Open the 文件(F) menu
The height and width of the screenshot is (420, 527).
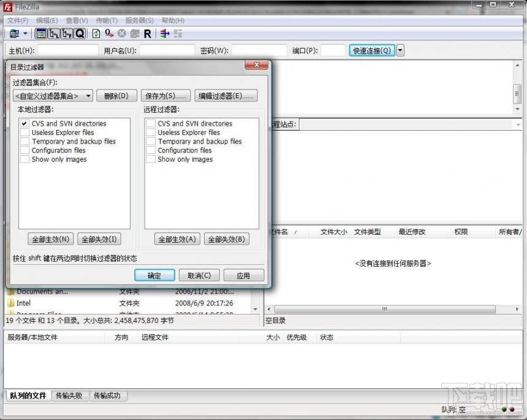coord(18,20)
